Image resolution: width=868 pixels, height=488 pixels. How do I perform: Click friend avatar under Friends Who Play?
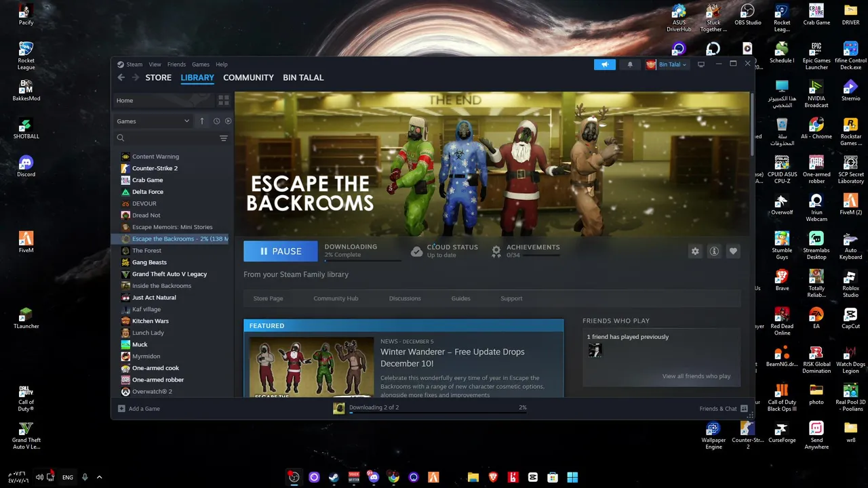[595, 350]
